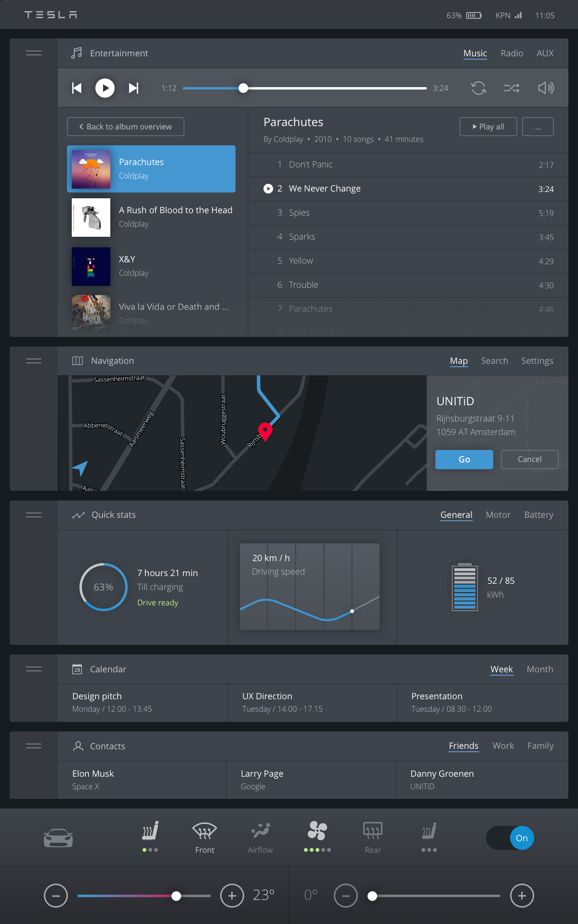The width and height of the screenshot is (578, 924).
Task: Grab the Quick stats panel drag handle
Action: [34, 515]
